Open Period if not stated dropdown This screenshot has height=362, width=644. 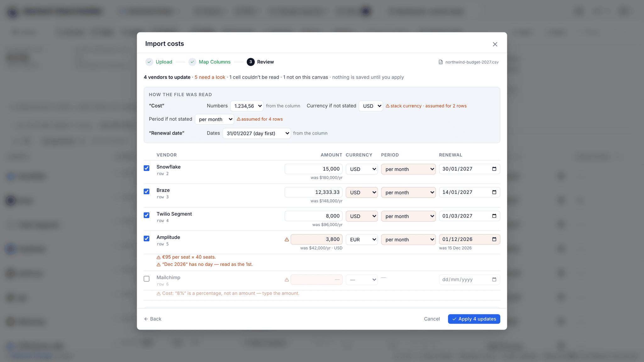click(x=214, y=119)
